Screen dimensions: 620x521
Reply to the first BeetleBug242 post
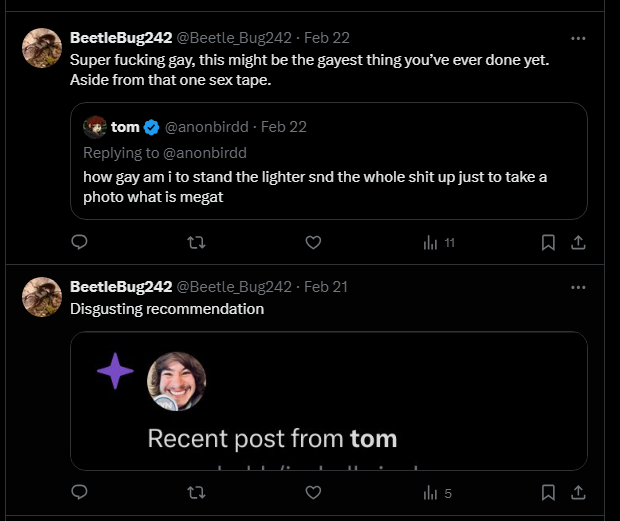[x=80, y=242]
